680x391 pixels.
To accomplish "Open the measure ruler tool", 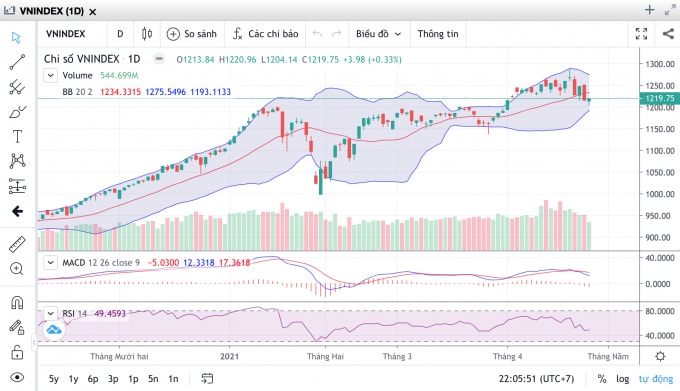I will pos(17,244).
